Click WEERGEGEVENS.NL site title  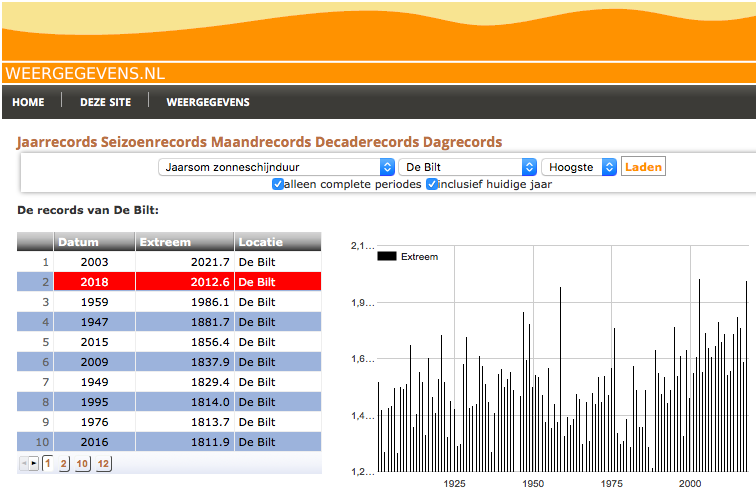click(85, 73)
